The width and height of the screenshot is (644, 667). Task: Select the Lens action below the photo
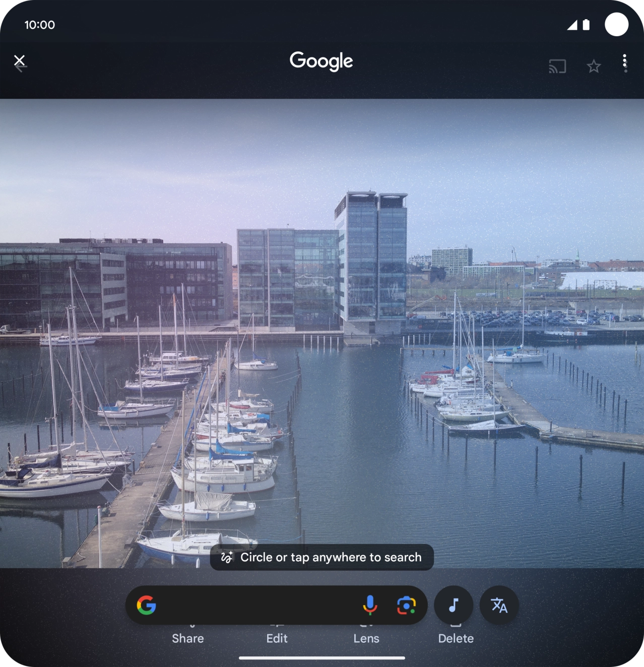click(366, 638)
